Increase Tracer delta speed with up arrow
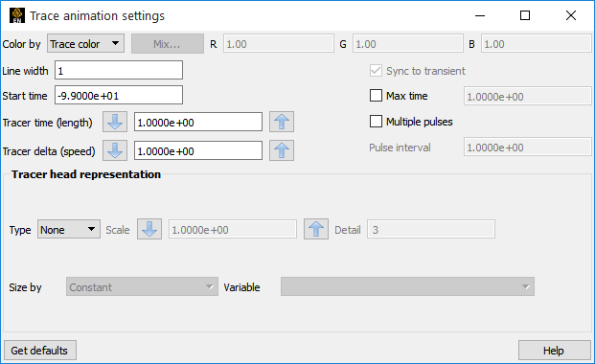Viewport: 595px width, 364px height. [x=282, y=150]
